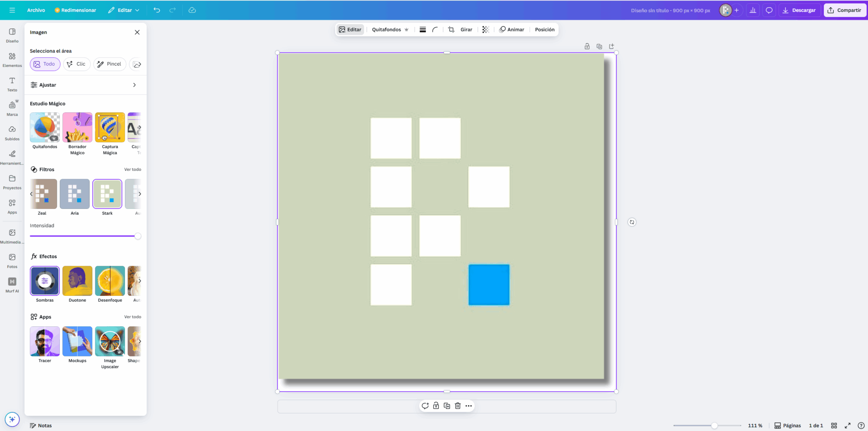Switch to the Pincel selection mode
Screen dimensions: 868x431
point(109,64)
